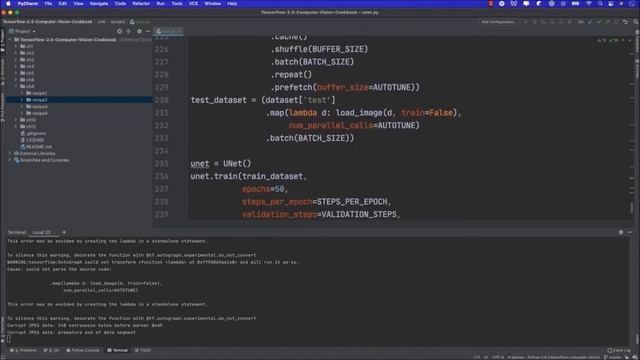Open the PyCharm menu
Screen dimensions: 640x360
[28, 4]
